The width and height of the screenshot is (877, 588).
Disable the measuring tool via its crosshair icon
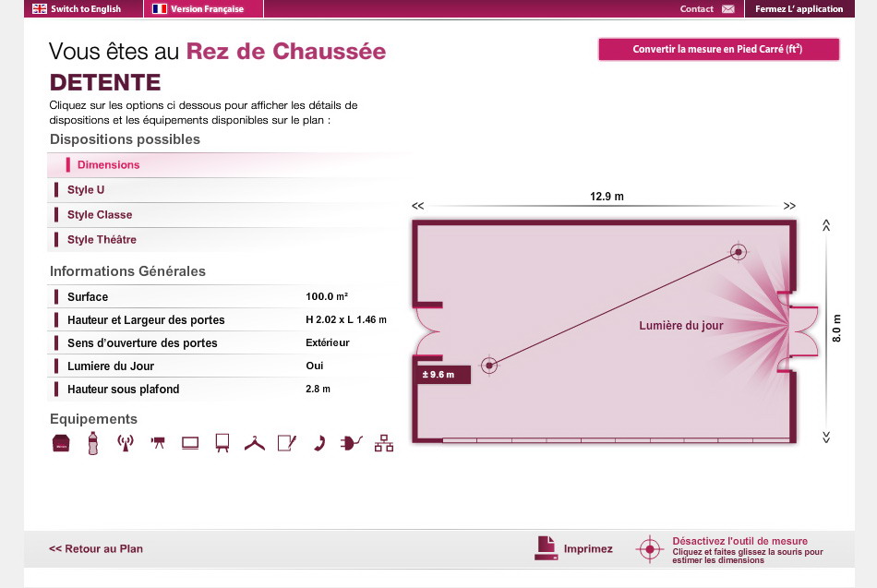[650, 548]
